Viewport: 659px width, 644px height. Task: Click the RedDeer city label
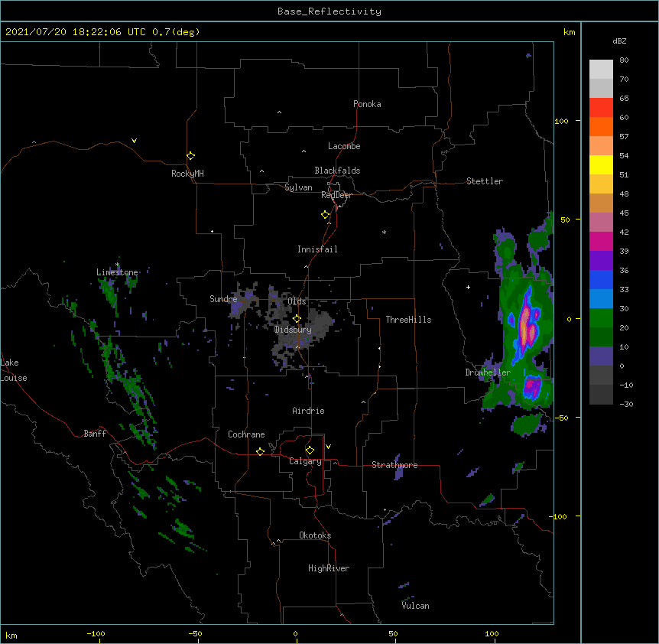coord(336,195)
